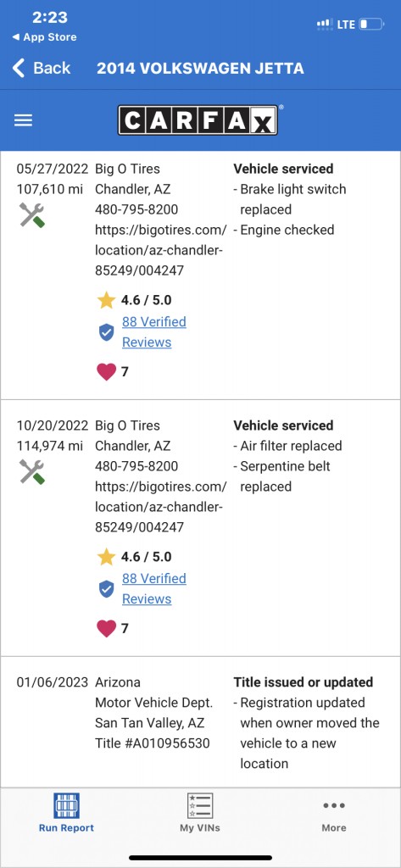This screenshot has height=868, width=401.
Task: Select the Title issued or updated record
Action: tap(200, 722)
